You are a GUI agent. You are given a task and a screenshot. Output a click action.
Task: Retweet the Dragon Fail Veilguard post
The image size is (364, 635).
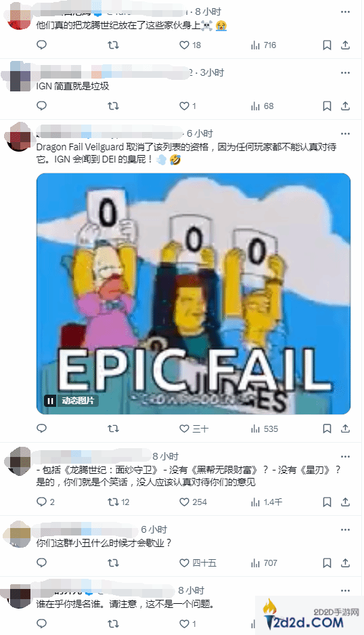coord(114,429)
